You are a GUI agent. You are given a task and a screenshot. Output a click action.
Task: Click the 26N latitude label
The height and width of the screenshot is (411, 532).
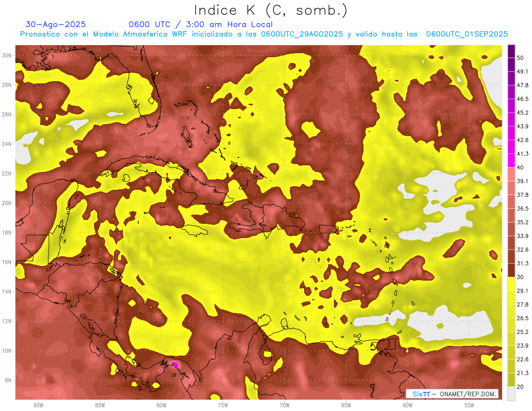[8, 114]
